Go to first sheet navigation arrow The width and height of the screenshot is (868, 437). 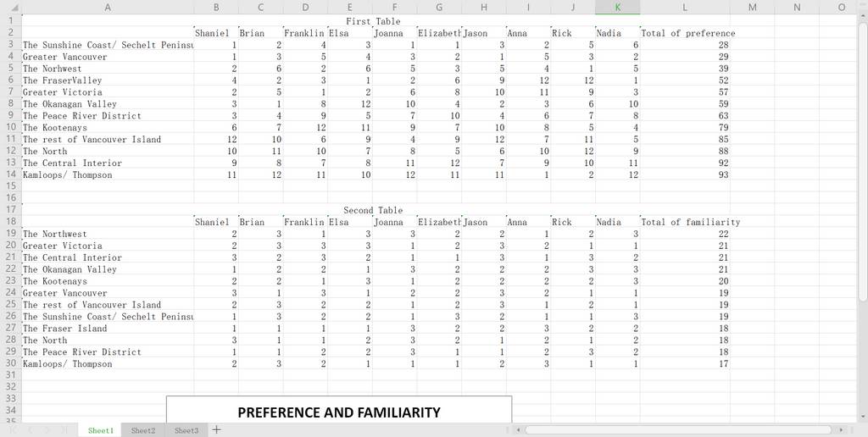click(x=15, y=430)
